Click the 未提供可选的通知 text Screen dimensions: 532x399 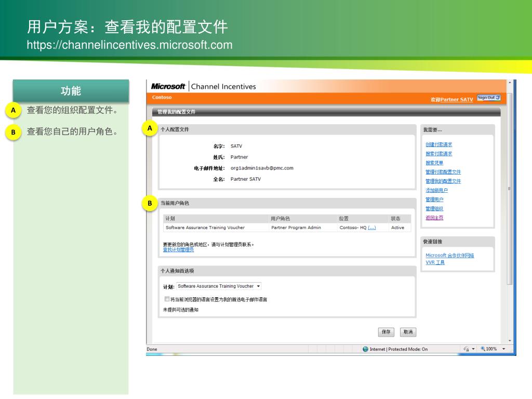click(x=180, y=310)
